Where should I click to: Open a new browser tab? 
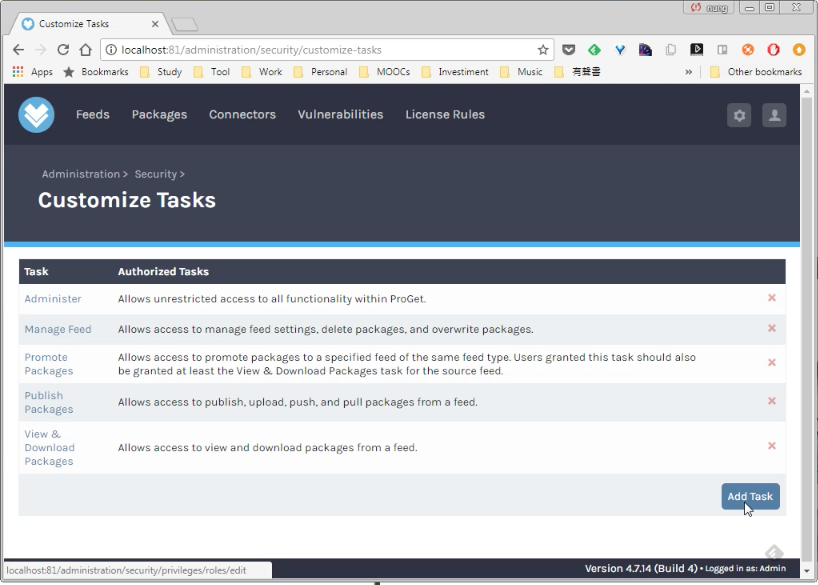click(x=184, y=24)
